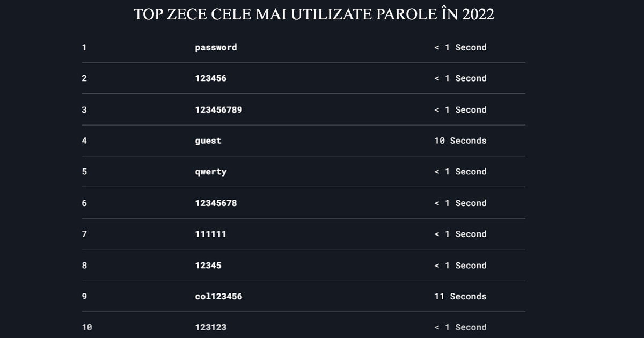This screenshot has width=644, height=338.
Task: Click the "< 1 Second" time for qwerty
Action: [460, 172]
